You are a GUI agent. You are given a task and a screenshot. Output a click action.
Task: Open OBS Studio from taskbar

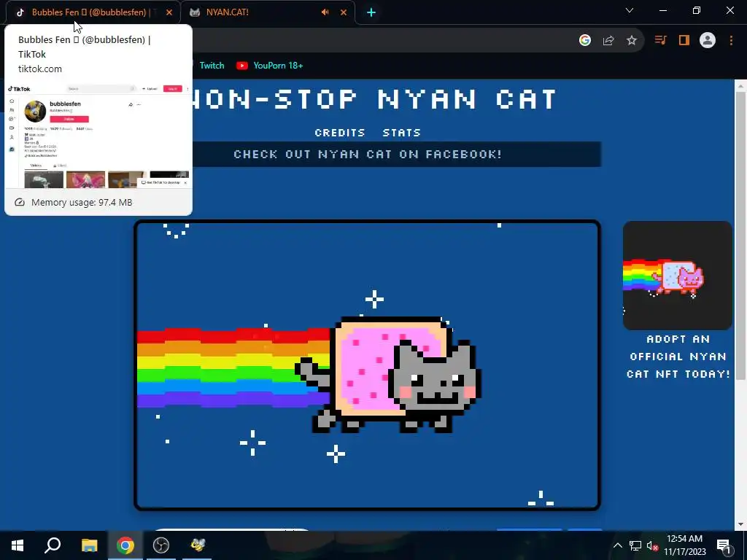pyautogui.click(x=161, y=545)
